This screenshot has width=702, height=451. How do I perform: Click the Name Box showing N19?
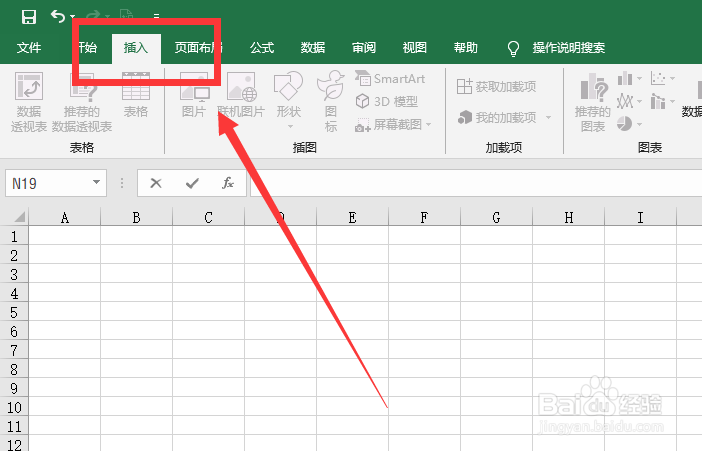coord(56,183)
